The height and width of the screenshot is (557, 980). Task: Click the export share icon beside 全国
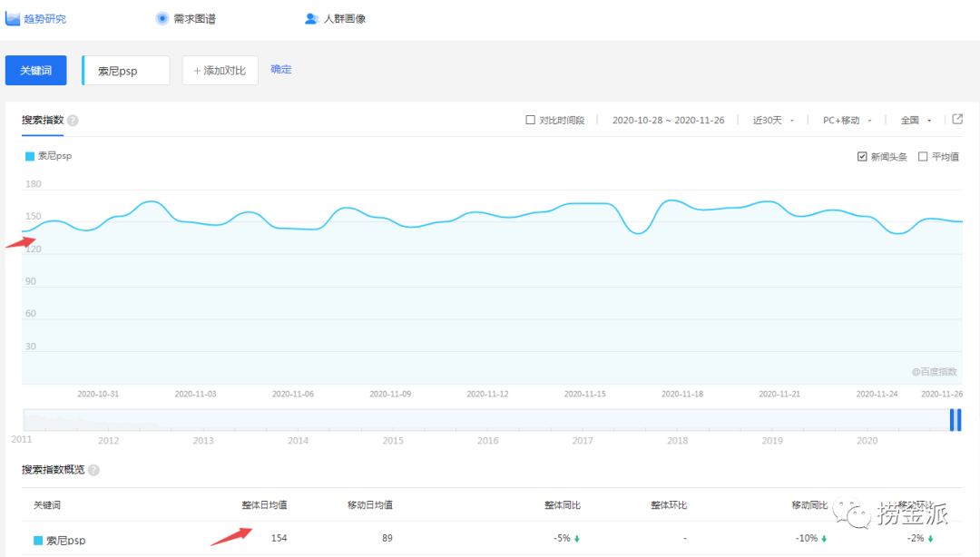(956, 119)
